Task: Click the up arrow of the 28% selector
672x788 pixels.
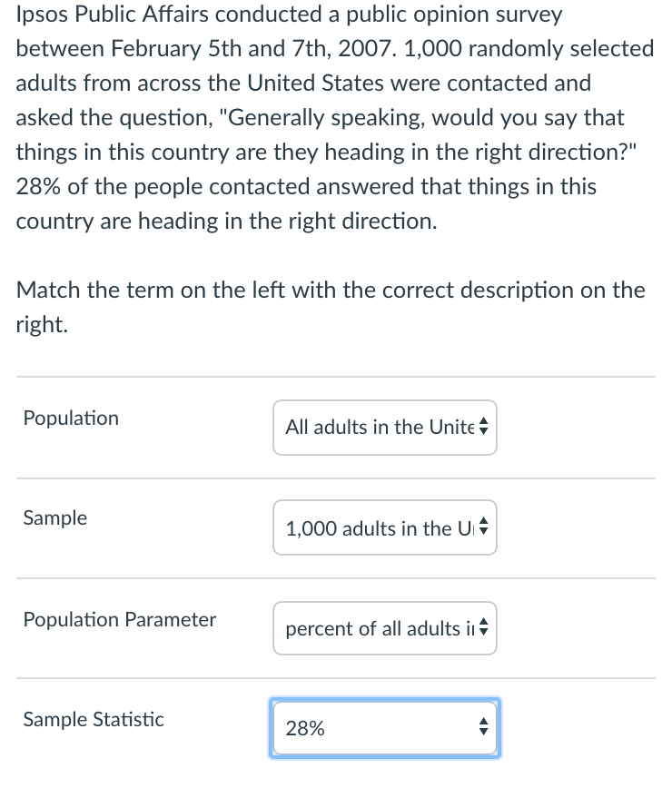Action: pyautogui.click(x=485, y=723)
